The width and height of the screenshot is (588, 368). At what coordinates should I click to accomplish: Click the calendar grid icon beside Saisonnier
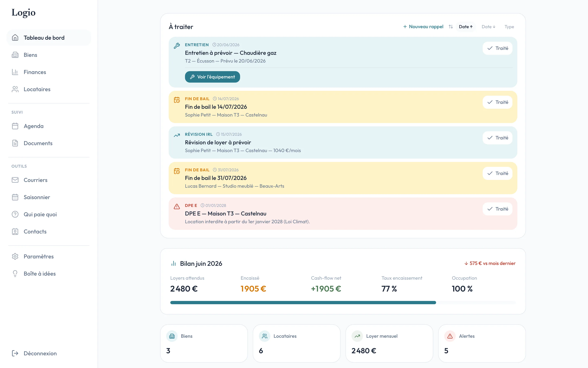[x=15, y=197]
